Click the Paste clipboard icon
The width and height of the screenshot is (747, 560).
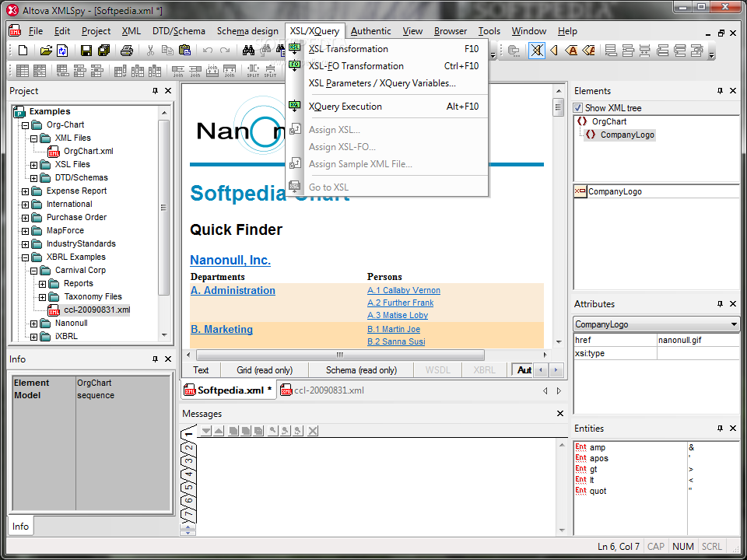(184, 50)
